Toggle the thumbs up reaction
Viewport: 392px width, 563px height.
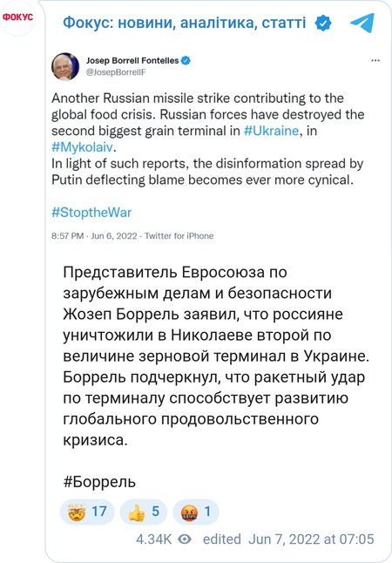tap(143, 512)
